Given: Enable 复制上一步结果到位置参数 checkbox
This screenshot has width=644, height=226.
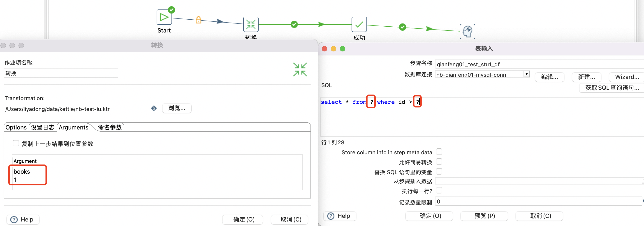Looking at the screenshot, I should point(16,143).
